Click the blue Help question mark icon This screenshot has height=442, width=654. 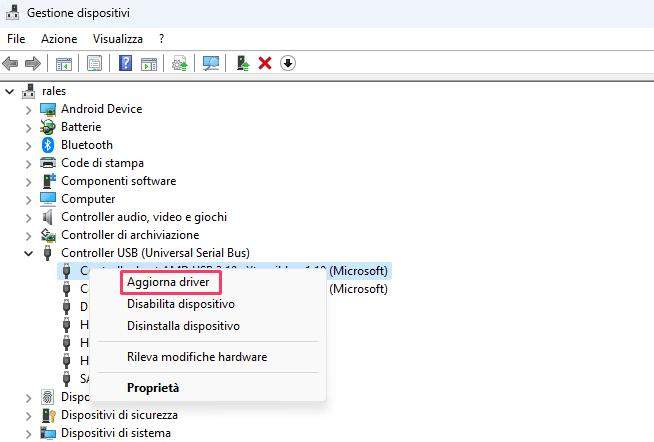[126, 63]
